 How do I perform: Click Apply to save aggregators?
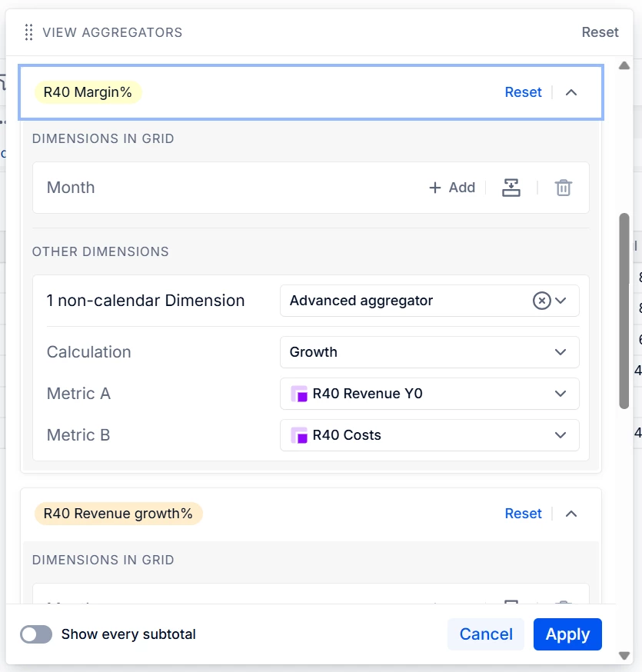(x=567, y=634)
